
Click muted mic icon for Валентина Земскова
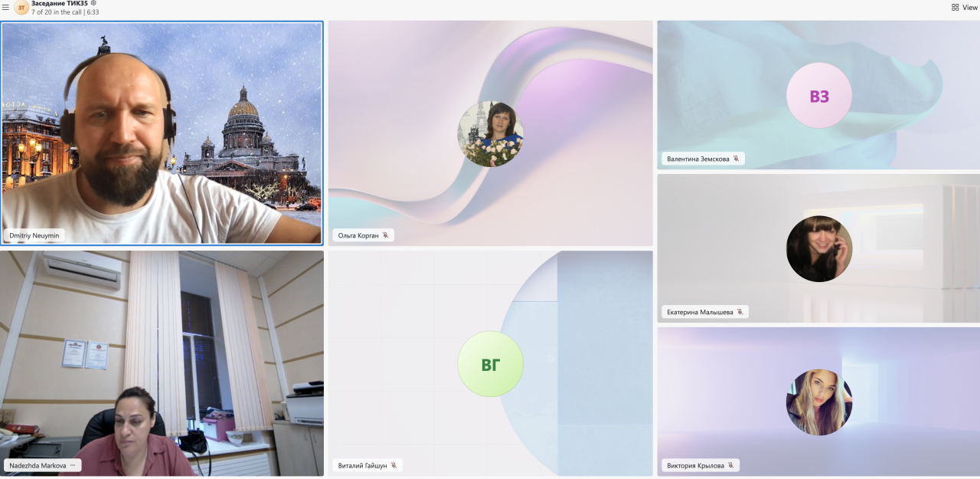(736, 159)
